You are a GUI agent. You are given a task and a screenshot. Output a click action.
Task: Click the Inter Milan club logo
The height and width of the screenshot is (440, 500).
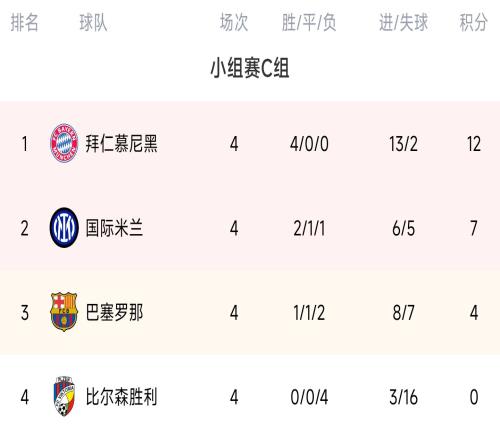(64, 227)
